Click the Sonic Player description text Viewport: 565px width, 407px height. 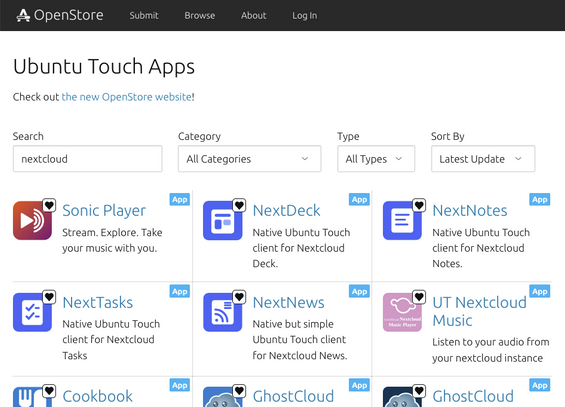pos(112,240)
